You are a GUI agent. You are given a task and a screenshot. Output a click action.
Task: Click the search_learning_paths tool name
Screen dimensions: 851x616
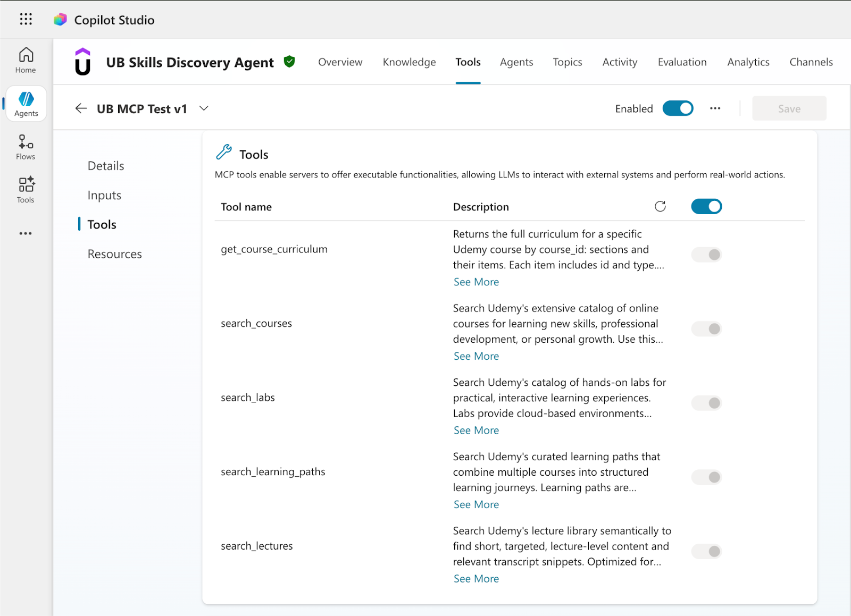(273, 472)
